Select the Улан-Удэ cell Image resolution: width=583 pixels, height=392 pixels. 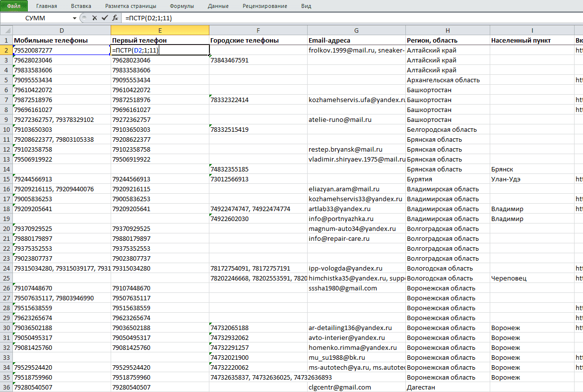tap(532, 179)
